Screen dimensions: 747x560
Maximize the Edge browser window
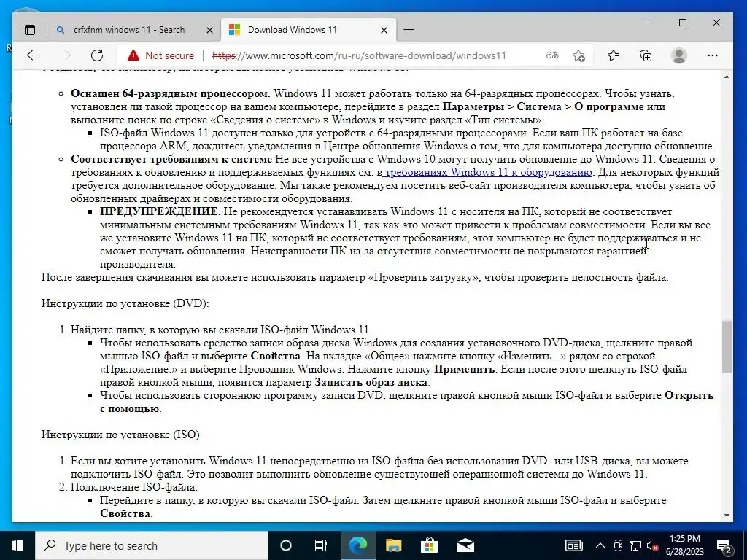(x=683, y=23)
